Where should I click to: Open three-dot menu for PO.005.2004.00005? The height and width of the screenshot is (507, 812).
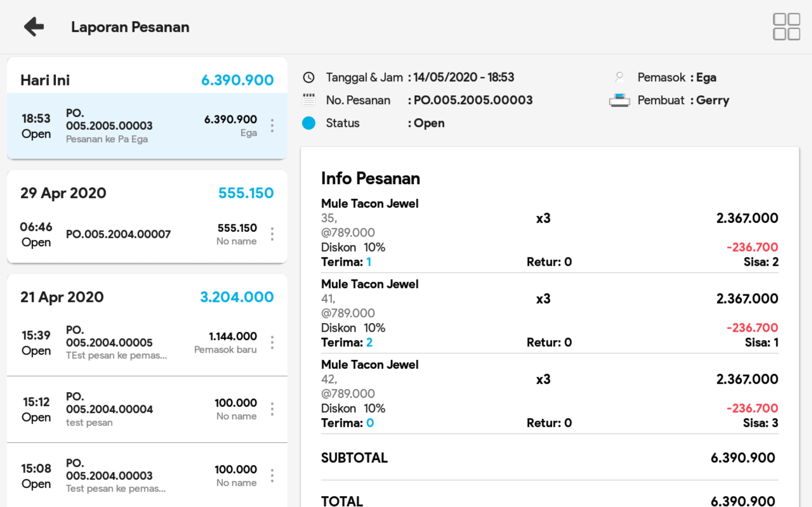pos(272,342)
